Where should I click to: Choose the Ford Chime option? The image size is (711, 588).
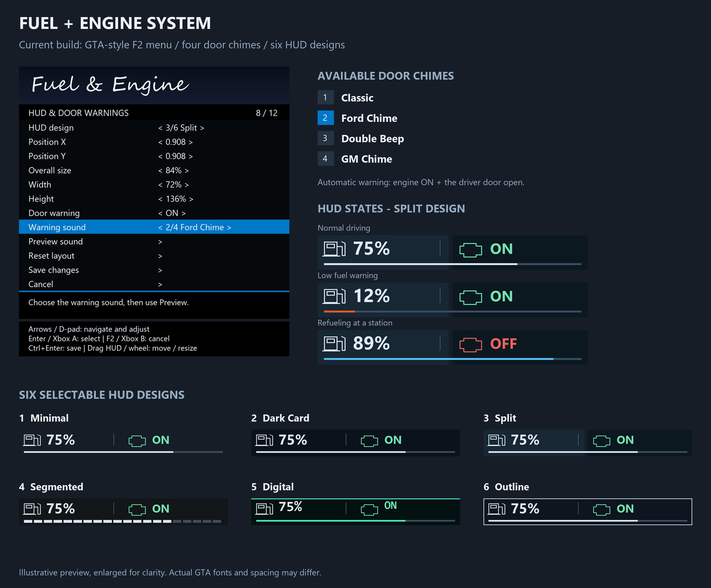[357, 118]
